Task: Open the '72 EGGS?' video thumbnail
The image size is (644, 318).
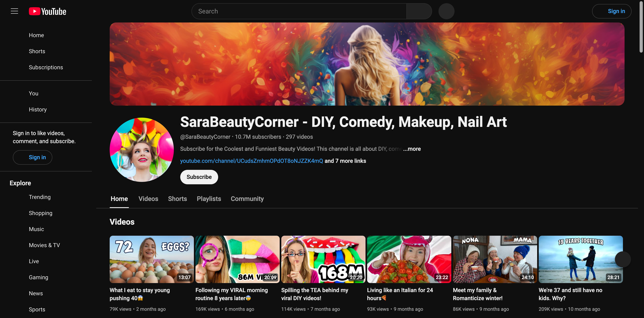Action: click(152, 259)
